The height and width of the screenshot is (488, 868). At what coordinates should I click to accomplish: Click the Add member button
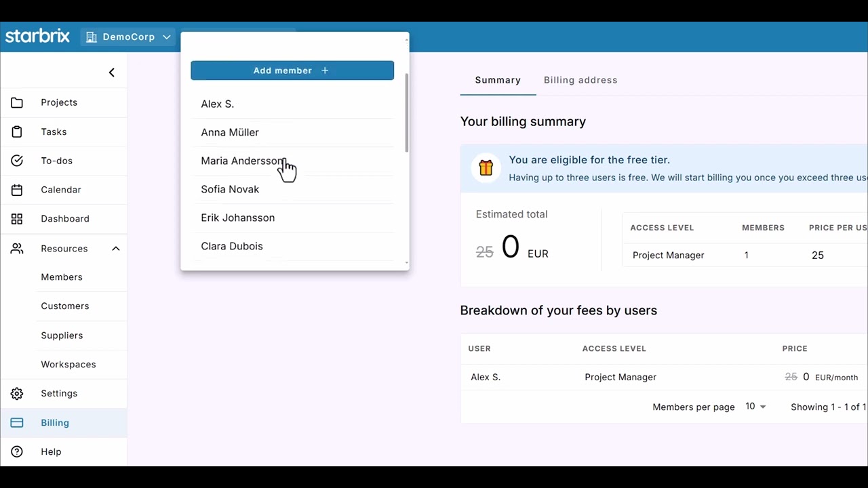point(292,70)
